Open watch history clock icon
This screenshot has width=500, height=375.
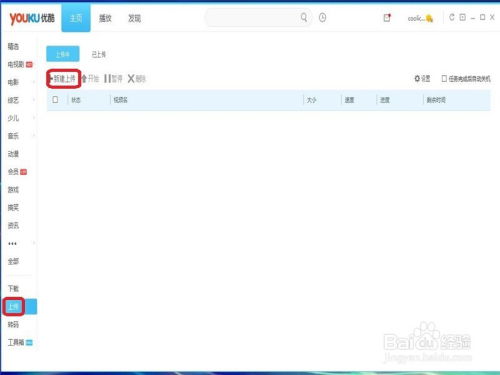[322, 17]
